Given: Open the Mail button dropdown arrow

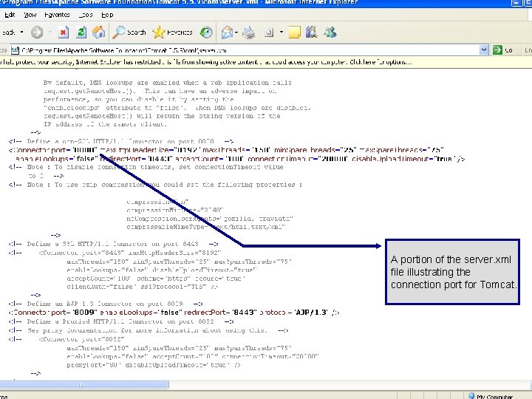Looking at the screenshot, I should pos(236,33).
